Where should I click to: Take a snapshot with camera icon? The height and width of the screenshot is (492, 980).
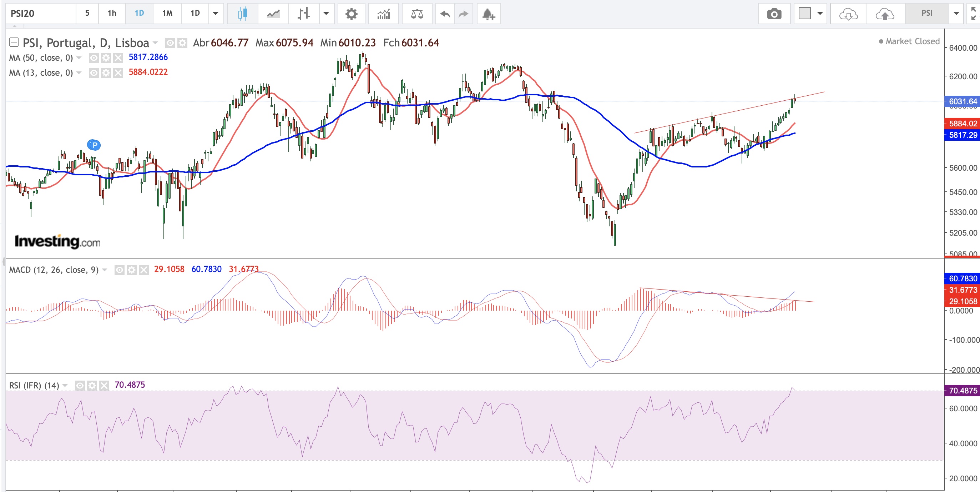click(774, 14)
